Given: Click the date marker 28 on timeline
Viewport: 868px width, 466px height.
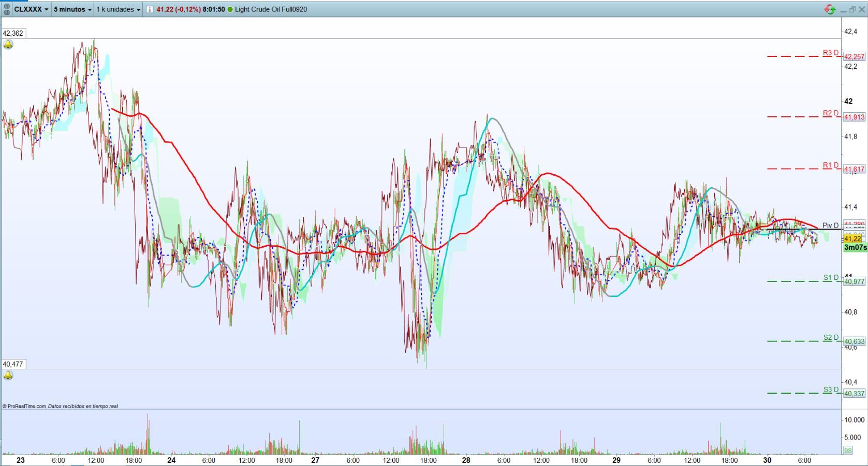Looking at the screenshot, I should 466,460.
